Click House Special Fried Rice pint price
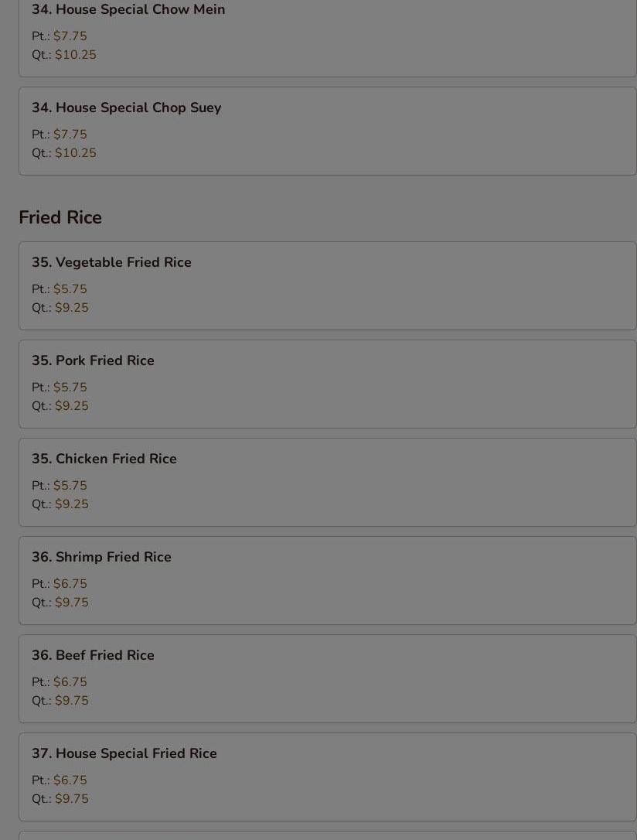The height and width of the screenshot is (840, 637). point(70,780)
